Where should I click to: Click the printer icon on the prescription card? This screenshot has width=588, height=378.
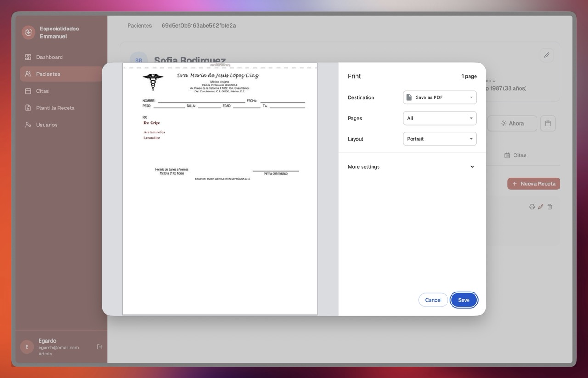click(x=532, y=207)
